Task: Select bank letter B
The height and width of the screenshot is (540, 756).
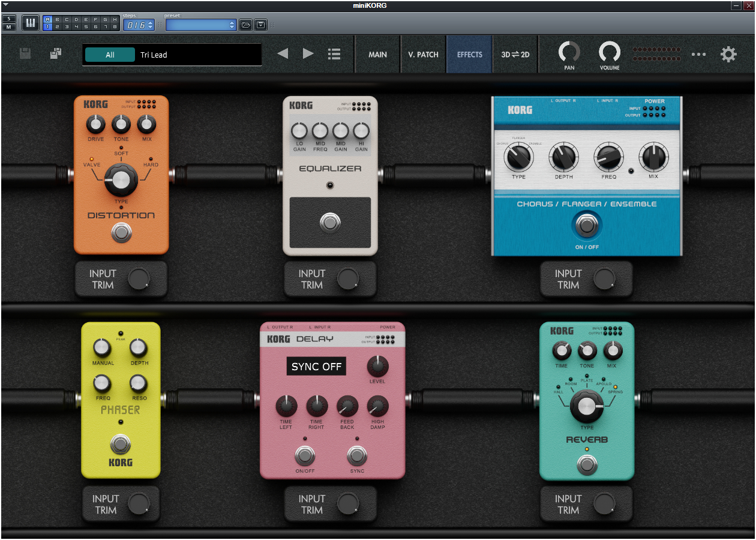Action: [x=57, y=20]
